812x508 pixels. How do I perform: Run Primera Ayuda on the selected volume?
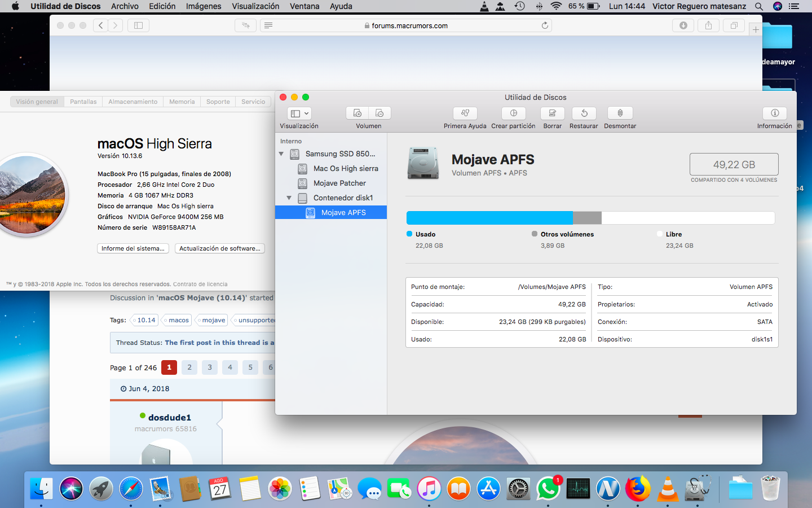click(465, 113)
